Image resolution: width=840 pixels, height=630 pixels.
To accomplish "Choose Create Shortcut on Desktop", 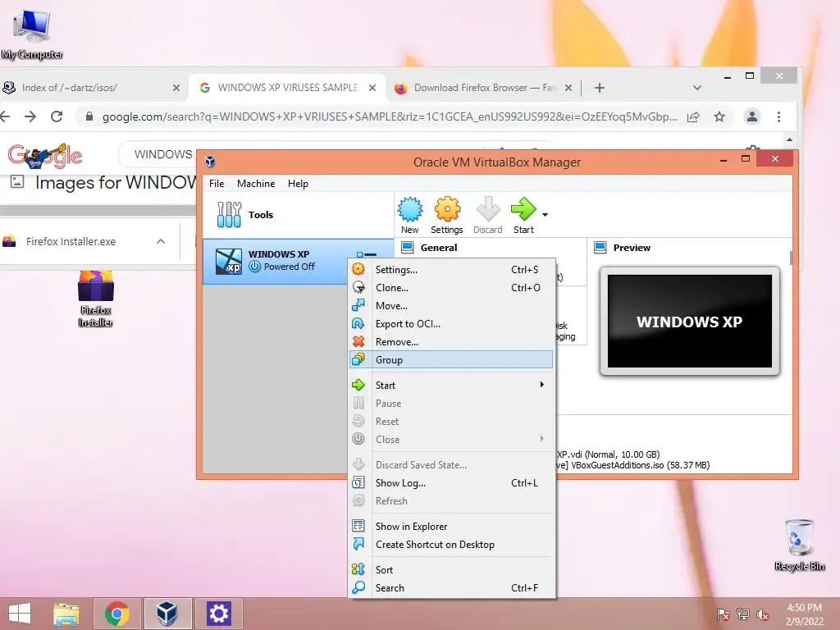I will coord(452,545).
